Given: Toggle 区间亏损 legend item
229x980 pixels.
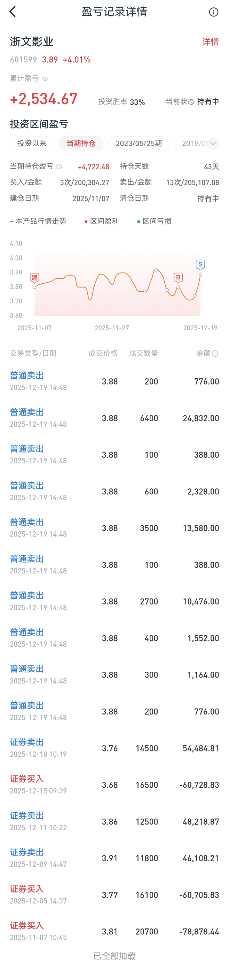Looking at the screenshot, I should click(x=154, y=221).
